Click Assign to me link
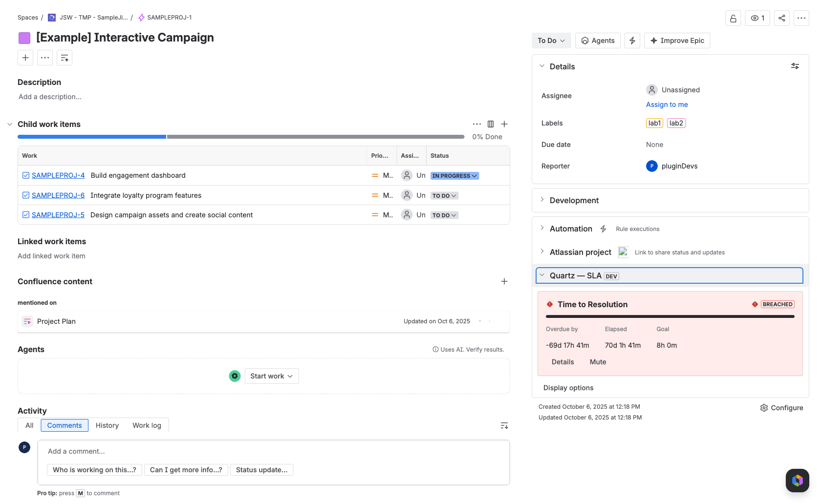Viewport: 821px width, 504px height. [x=667, y=105]
